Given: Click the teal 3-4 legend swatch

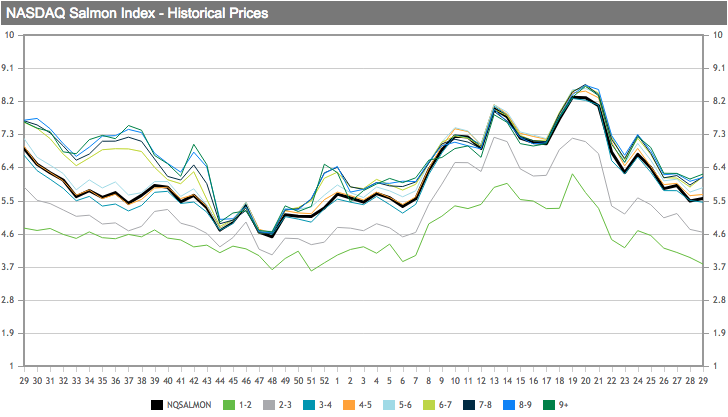Looking at the screenshot, I should pos(309,405).
